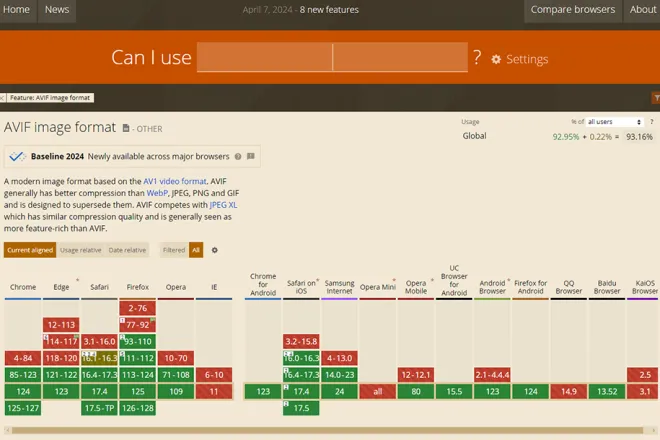Click Samsung Internet header
Image resolution: width=660 pixels, height=440 pixels.
click(x=339, y=287)
